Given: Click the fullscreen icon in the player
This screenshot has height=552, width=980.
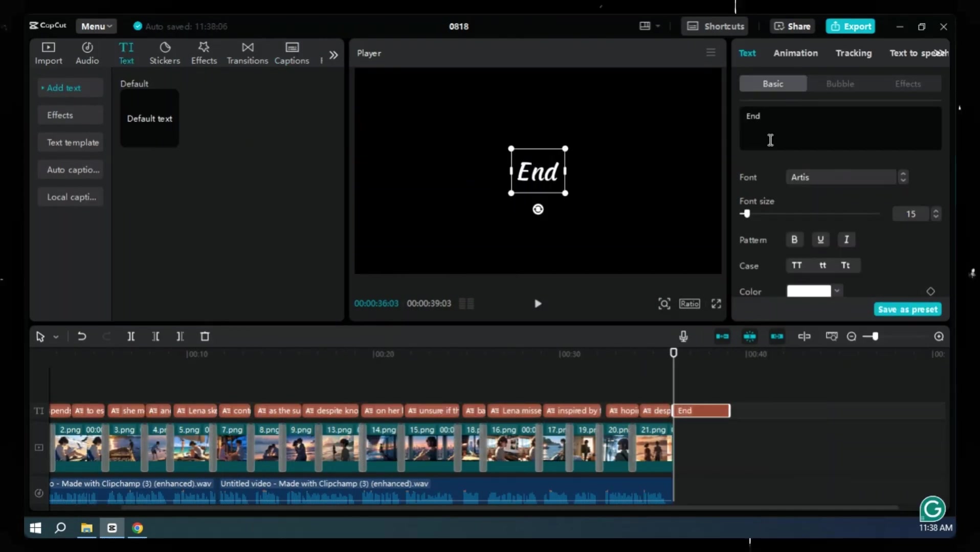Looking at the screenshot, I should [x=716, y=304].
